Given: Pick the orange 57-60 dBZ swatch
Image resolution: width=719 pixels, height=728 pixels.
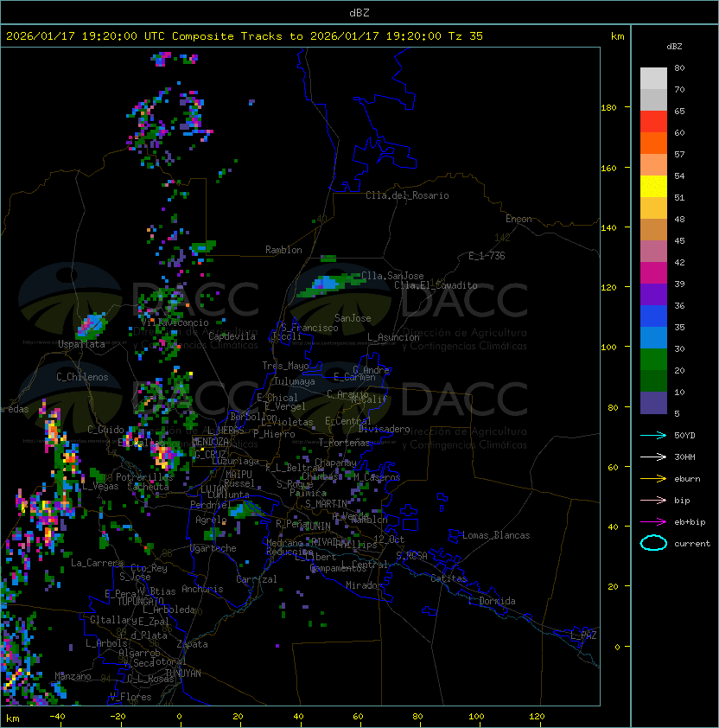Looking at the screenshot, I should 653,143.
